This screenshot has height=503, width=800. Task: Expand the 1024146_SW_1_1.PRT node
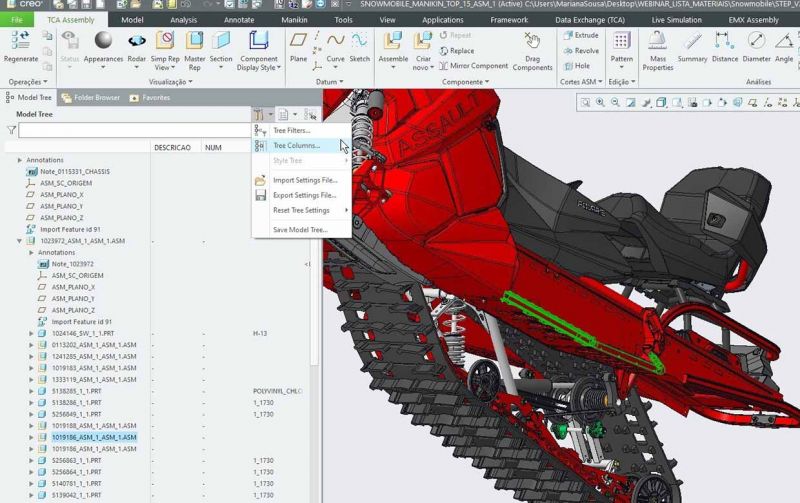pyautogui.click(x=31, y=334)
